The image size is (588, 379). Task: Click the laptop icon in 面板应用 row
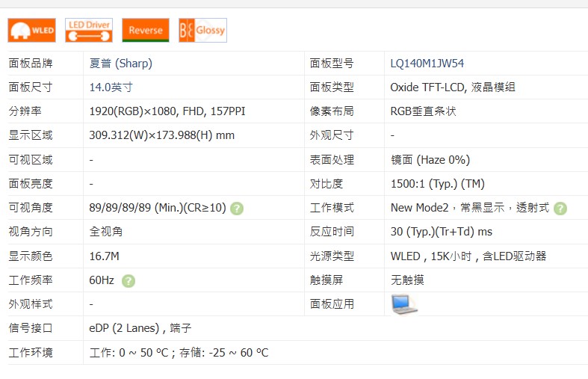tap(404, 304)
